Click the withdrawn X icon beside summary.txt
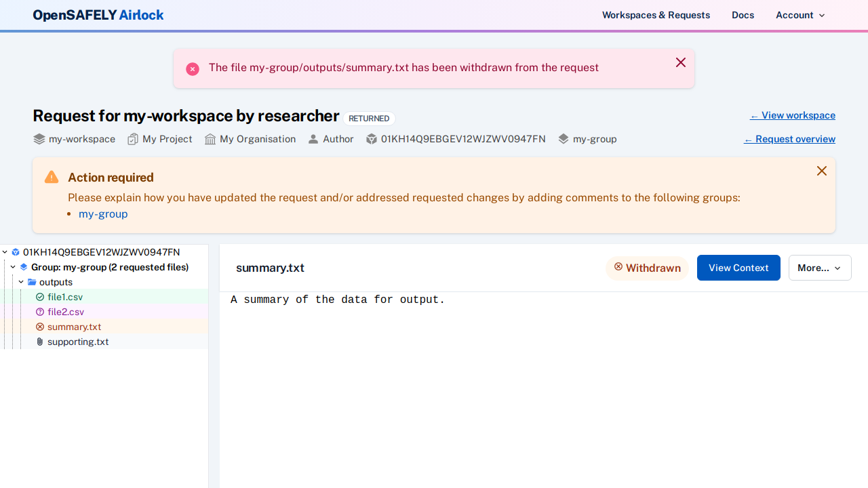Viewport: 868px width, 488px height. (40, 327)
